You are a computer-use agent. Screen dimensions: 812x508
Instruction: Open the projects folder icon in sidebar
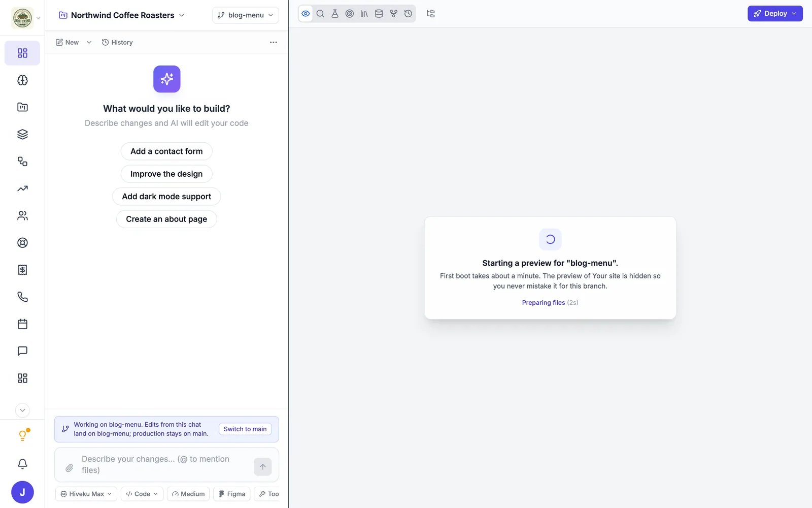pos(22,107)
